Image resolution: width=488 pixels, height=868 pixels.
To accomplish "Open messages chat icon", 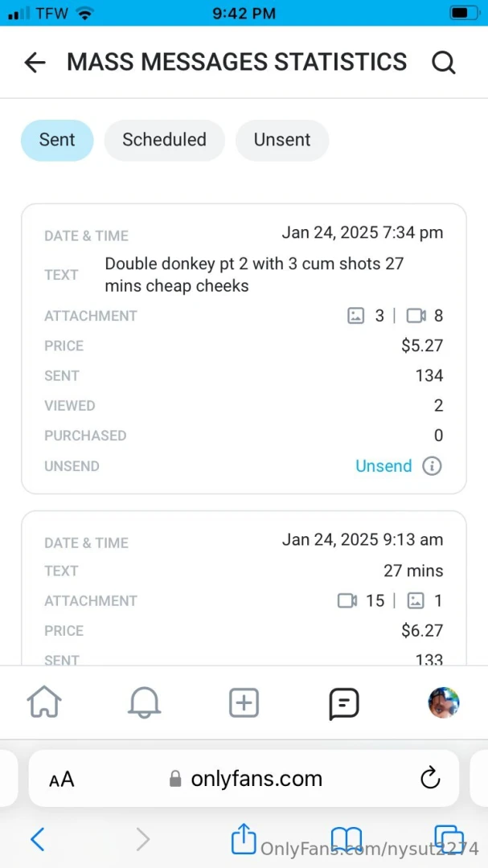I will pos(344,704).
